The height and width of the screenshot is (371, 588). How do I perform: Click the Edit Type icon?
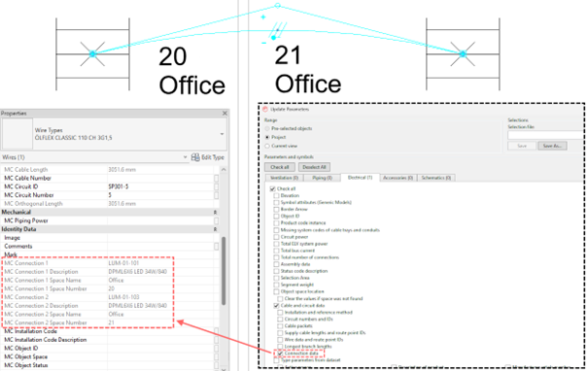[195, 157]
